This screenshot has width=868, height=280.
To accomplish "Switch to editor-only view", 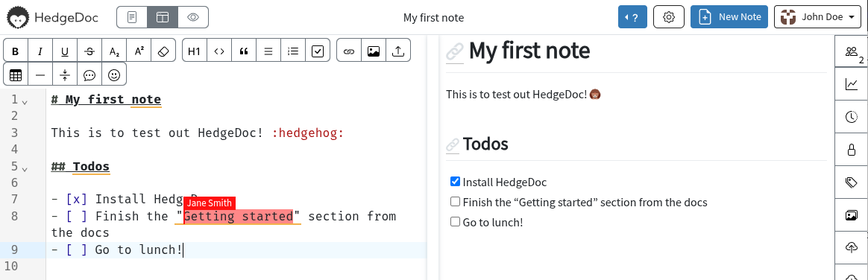I will [x=132, y=17].
